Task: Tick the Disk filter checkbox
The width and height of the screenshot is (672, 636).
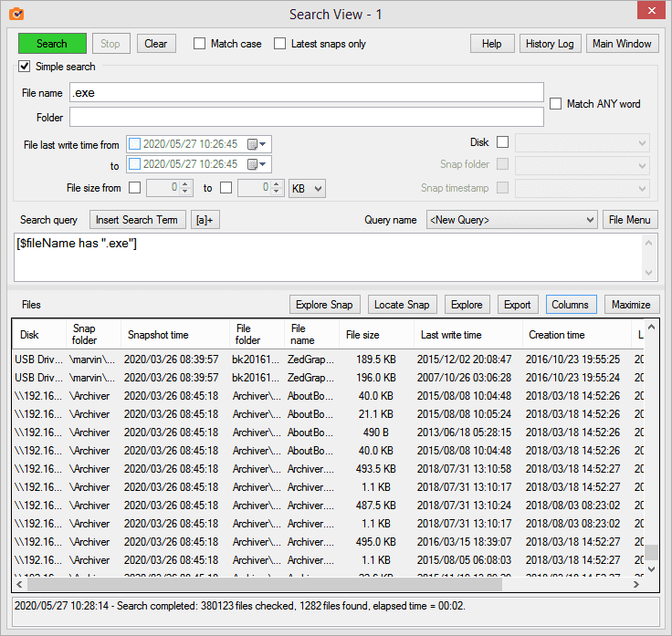Action: [x=502, y=142]
